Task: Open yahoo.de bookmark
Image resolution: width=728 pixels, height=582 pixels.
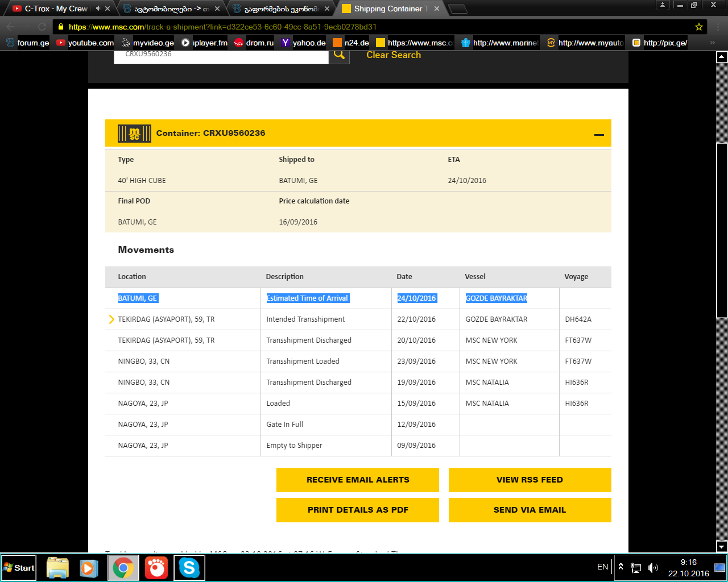Action: point(304,43)
